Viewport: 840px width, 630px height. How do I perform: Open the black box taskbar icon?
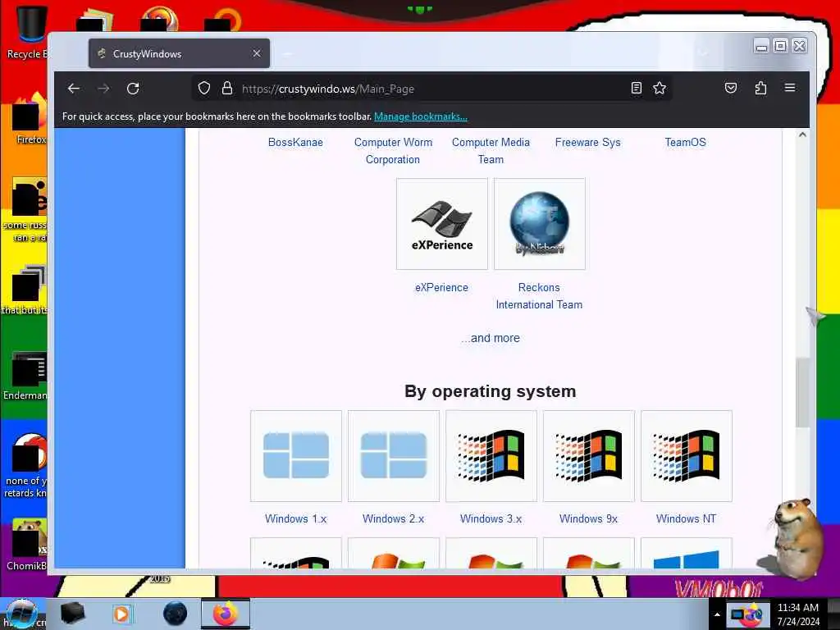point(72,614)
